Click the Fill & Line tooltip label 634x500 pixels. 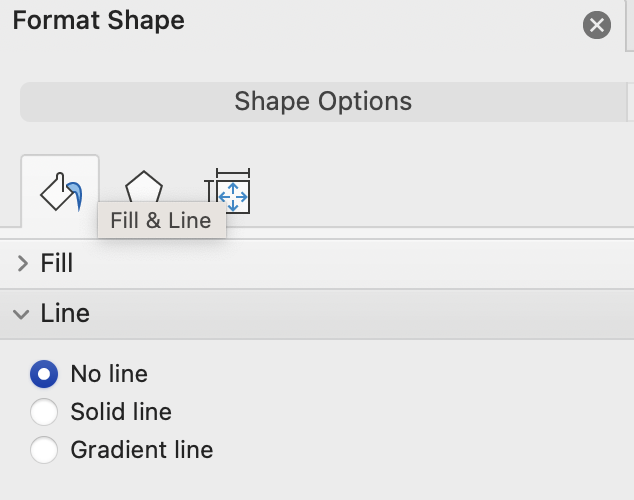point(161,221)
